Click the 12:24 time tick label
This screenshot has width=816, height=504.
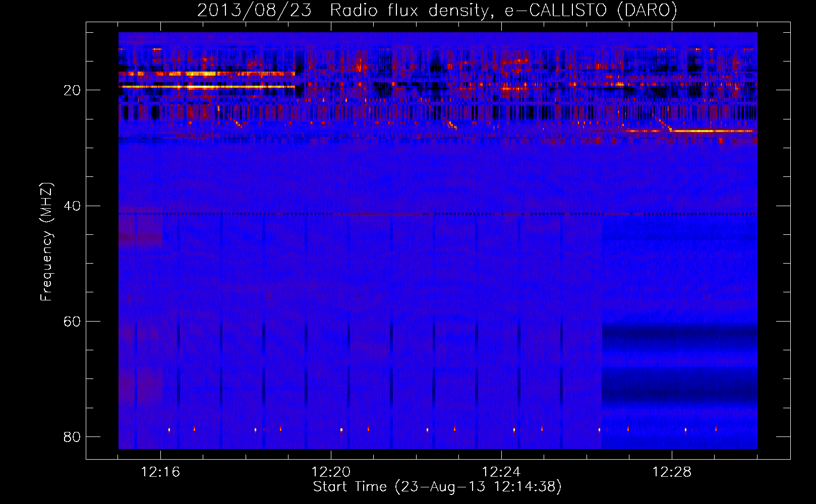501,472
